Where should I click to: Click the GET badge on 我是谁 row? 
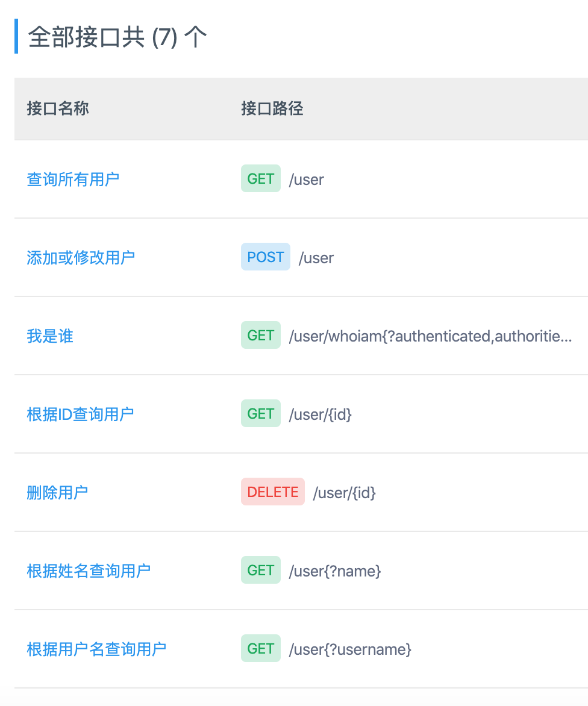point(260,336)
